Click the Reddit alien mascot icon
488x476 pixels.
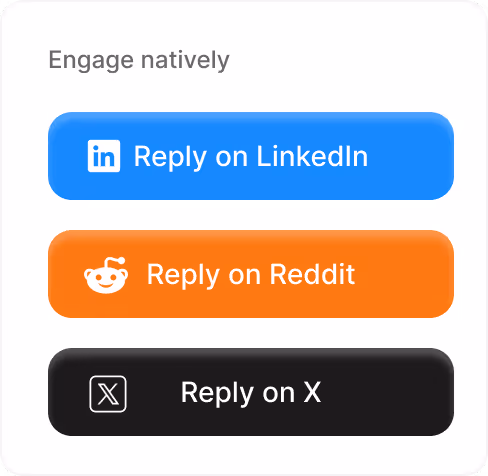point(106,275)
